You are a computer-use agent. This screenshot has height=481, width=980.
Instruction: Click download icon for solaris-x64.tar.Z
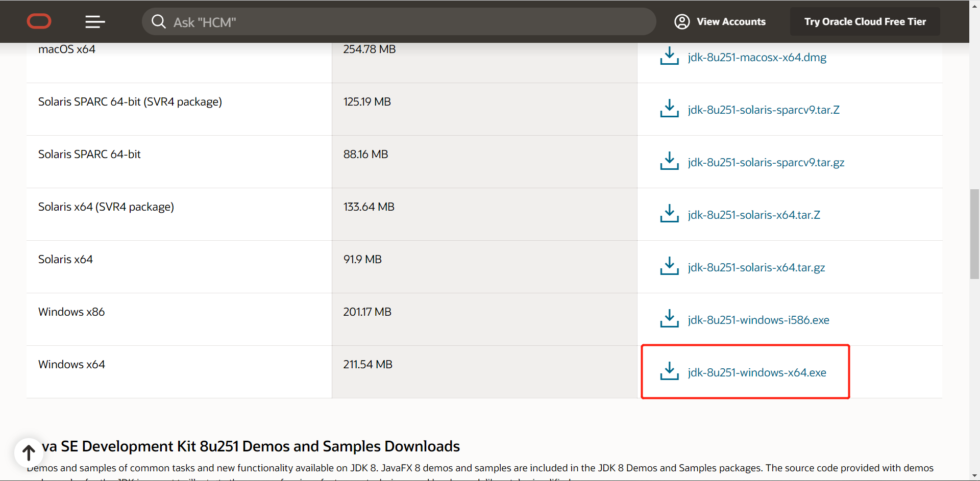[x=669, y=214]
